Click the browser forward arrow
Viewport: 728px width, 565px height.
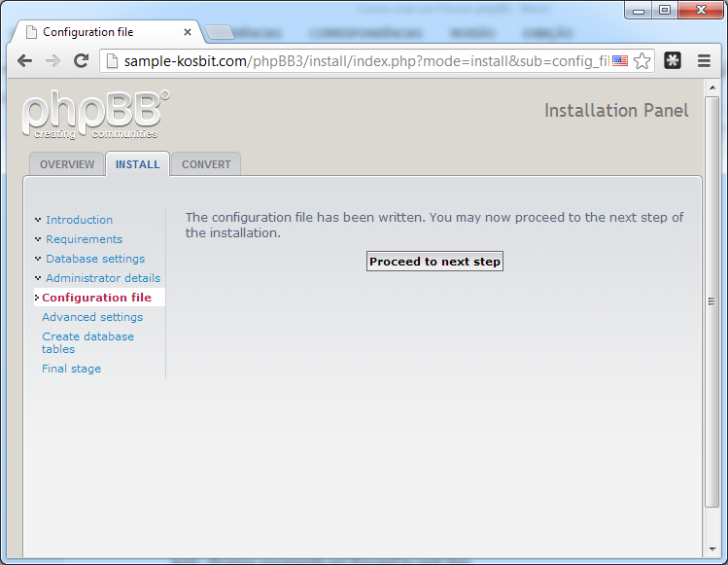(x=52, y=61)
